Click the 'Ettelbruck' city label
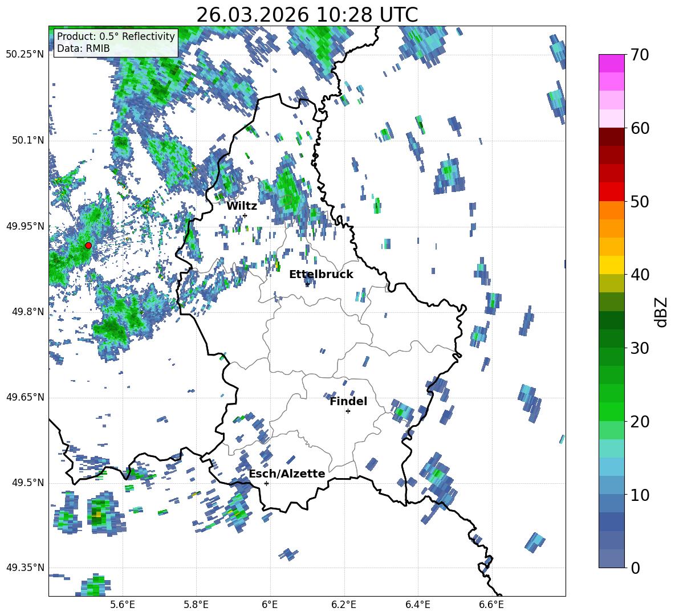The height and width of the screenshot is (616, 675). pos(321,275)
